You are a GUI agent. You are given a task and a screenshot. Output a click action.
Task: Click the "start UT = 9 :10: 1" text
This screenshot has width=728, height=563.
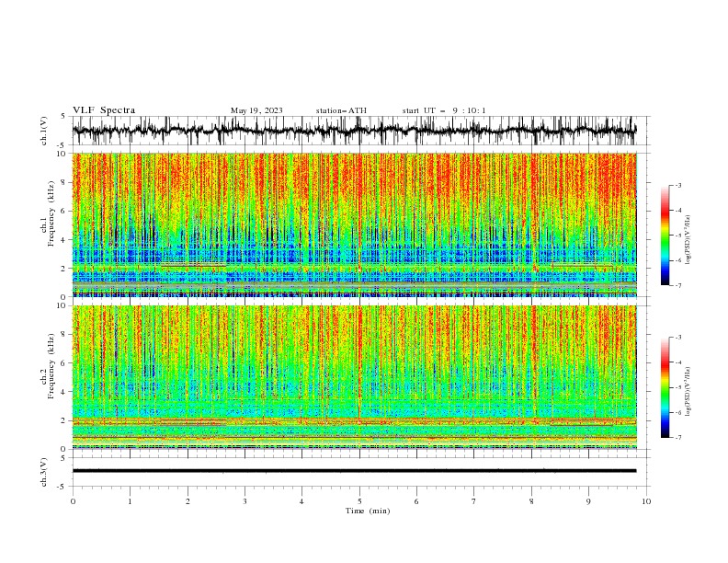pos(444,110)
